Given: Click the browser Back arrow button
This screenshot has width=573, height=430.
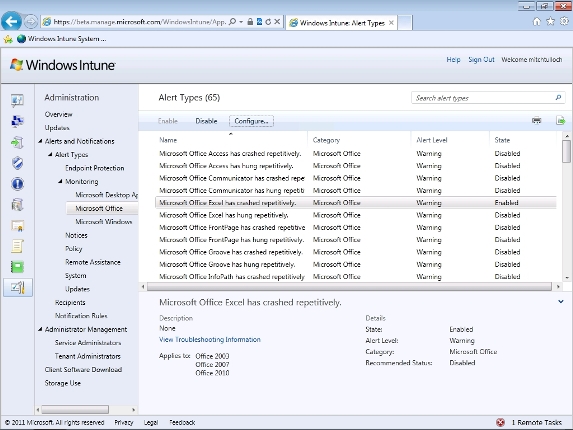Looking at the screenshot, I should point(11,22).
